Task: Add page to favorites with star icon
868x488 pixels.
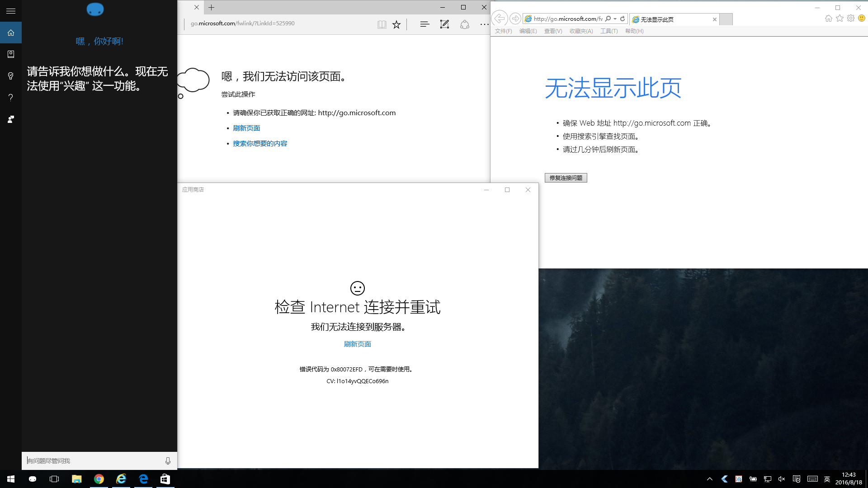Action: [396, 24]
